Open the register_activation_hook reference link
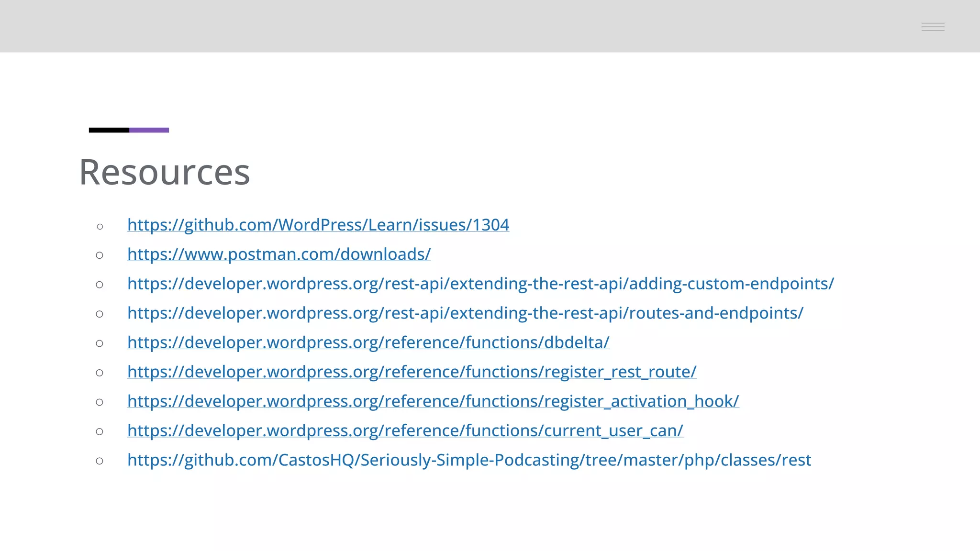980x551 pixels. tap(433, 401)
